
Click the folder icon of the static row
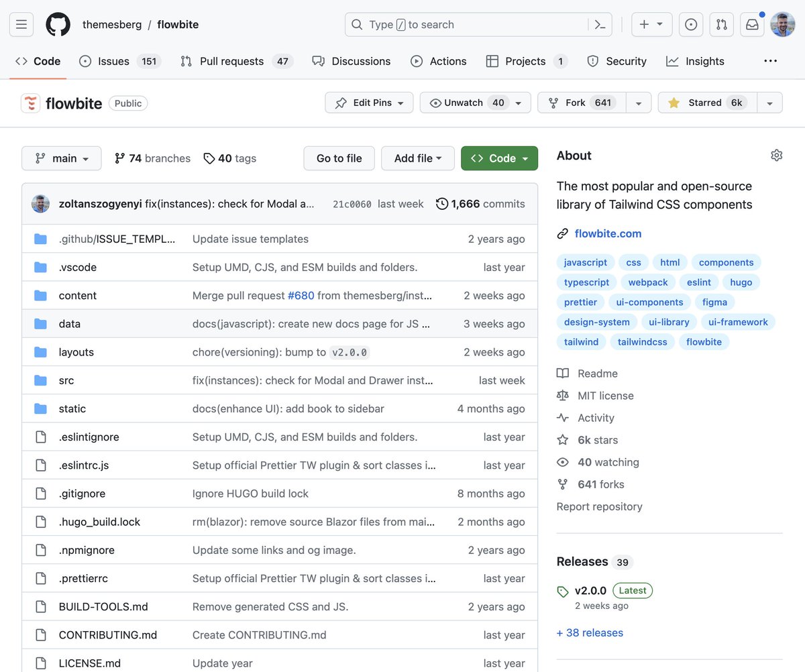(x=41, y=408)
